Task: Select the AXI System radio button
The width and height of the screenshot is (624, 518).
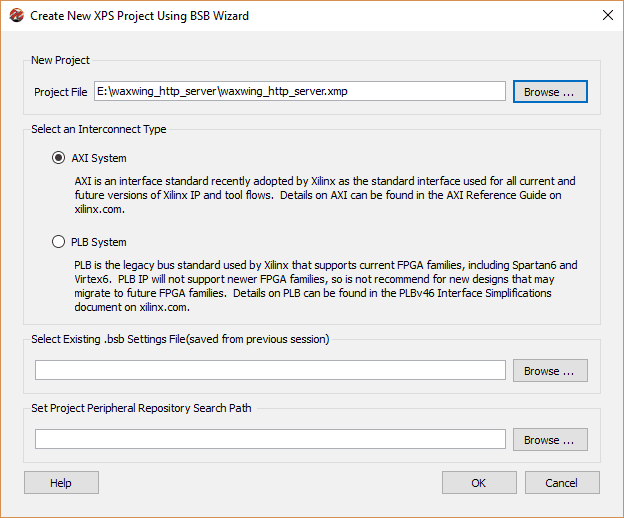Action: click(x=58, y=158)
